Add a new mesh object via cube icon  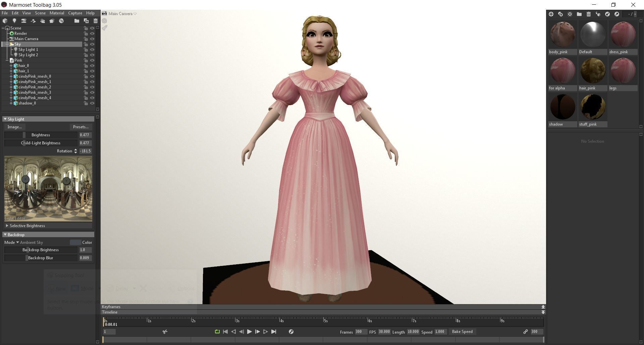click(x=5, y=21)
